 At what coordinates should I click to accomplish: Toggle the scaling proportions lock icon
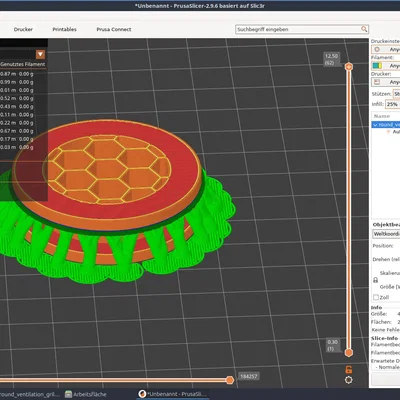coord(375,280)
